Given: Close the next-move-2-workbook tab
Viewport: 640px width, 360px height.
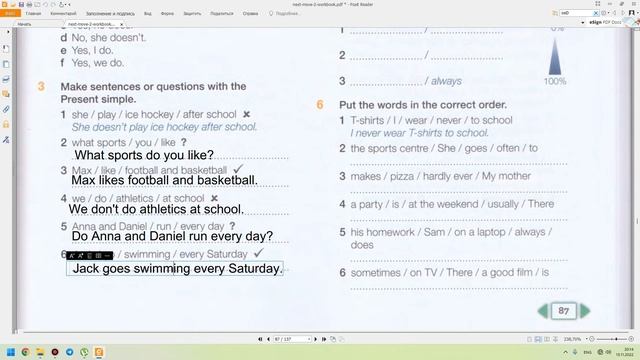Looking at the screenshot, I should click(122, 24).
